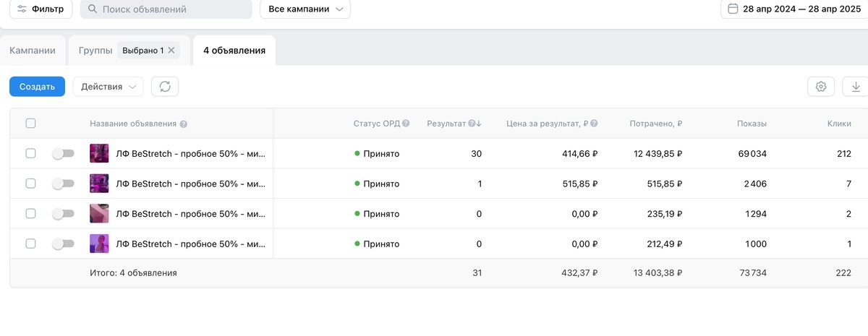Enable the fourth ad's toggle switch

(x=64, y=244)
